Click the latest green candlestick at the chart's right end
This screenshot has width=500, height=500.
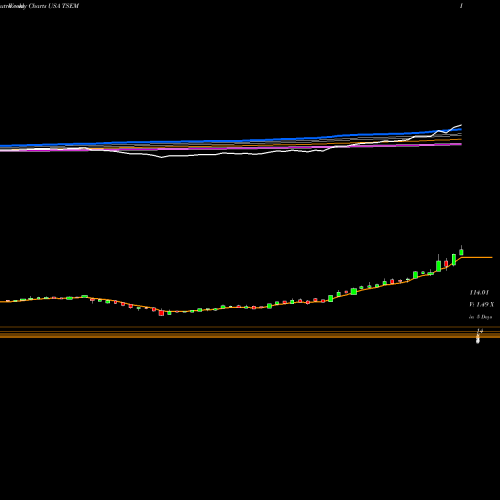tap(461, 251)
